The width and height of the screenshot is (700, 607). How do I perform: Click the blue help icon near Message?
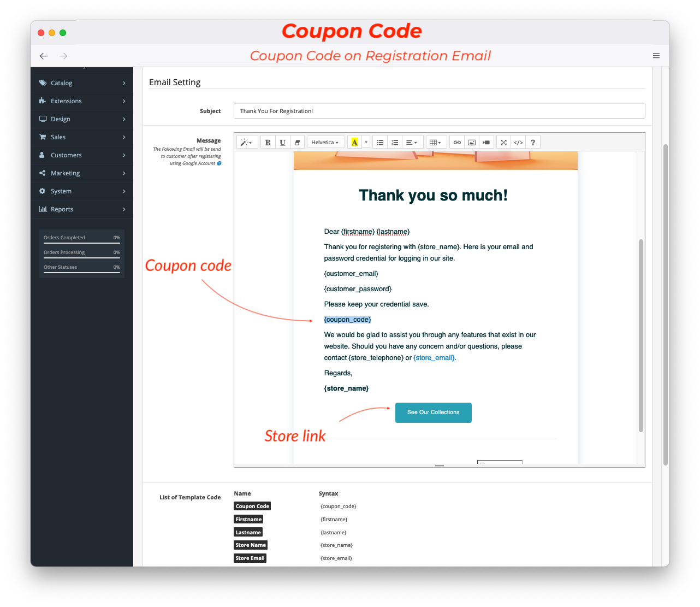pos(220,163)
